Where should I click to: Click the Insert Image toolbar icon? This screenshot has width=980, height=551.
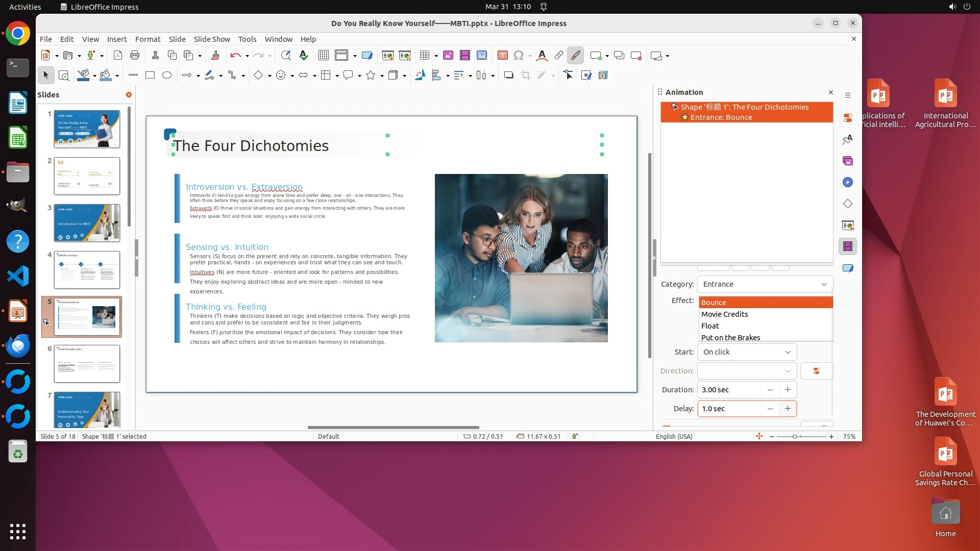coord(448,56)
